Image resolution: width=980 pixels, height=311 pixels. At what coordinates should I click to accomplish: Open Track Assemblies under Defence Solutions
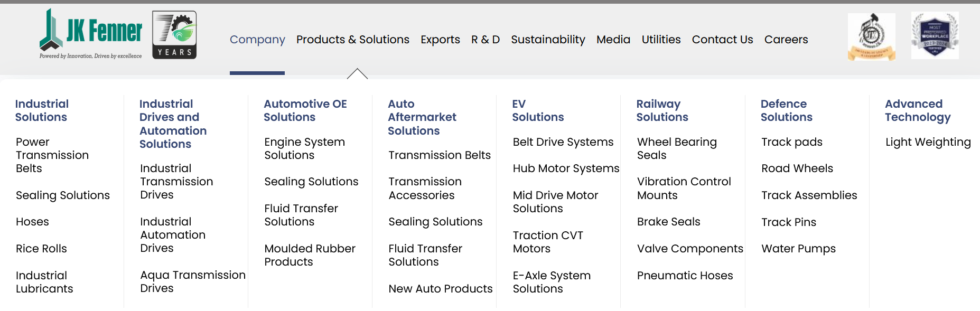(809, 195)
